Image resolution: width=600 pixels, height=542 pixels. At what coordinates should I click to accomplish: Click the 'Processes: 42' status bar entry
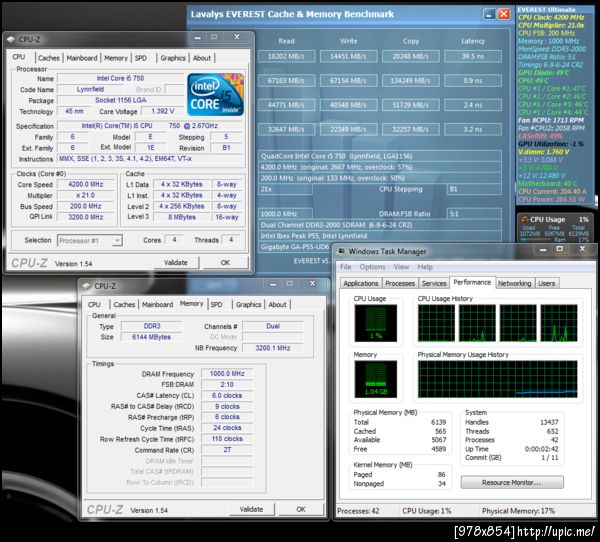click(x=358, y=511)
